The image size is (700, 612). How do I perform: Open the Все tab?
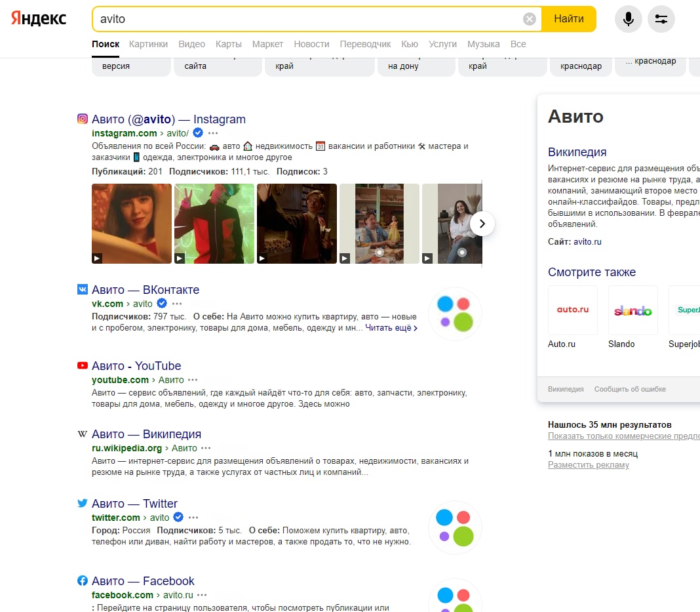pyautogui.click(x=518, y=44)
